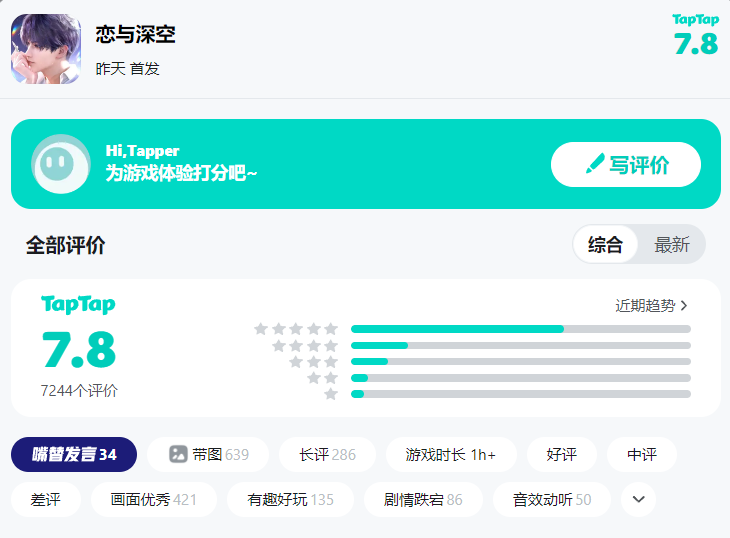Switch sorting to 最新
Viewport: 730px width, 538px height.
(672, 245)
